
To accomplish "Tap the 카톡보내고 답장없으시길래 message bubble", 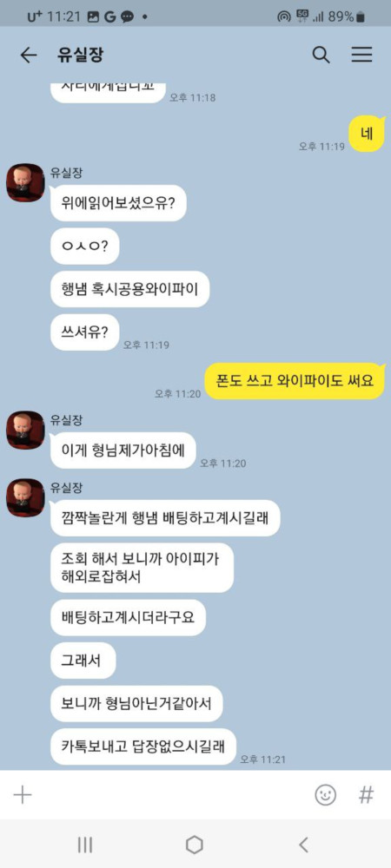I will pos(142,746).
